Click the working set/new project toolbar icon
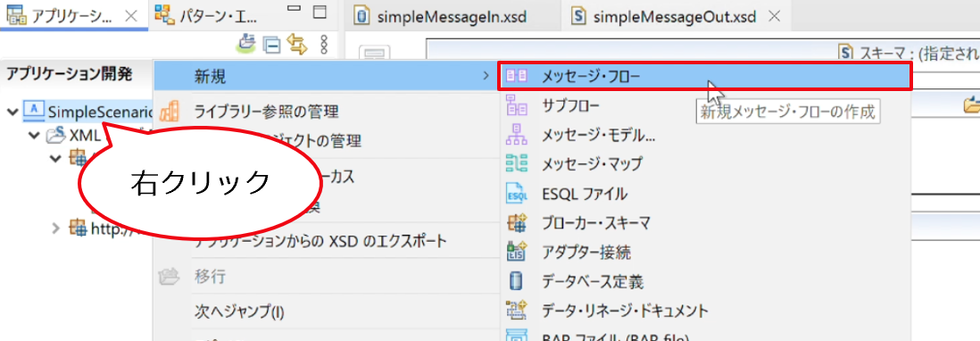The image size is (980, 341). pyautogui.click(x=247, y=45)
